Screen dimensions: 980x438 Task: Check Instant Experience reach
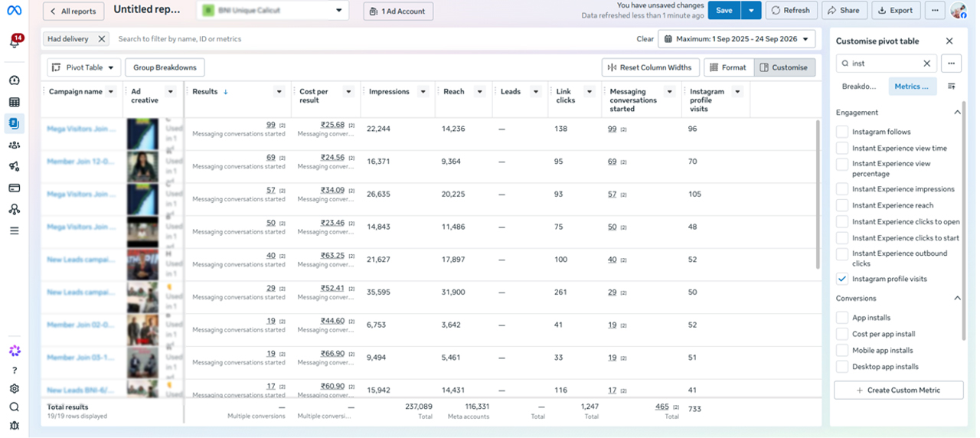pyautogui.click(x=842, y=205)
